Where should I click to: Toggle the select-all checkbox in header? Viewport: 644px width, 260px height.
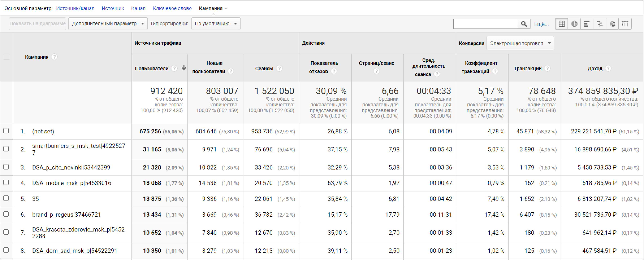7,57
